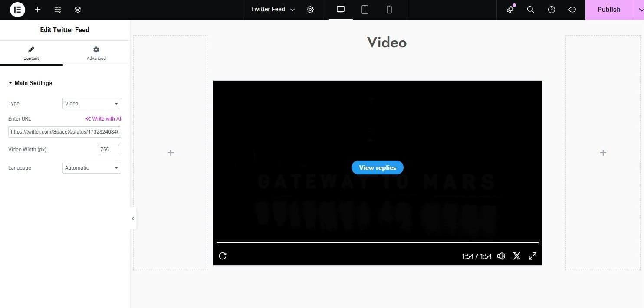Screen dimensions: 644x308
Task: Select the Video heading text
Action: pos(387,43)
